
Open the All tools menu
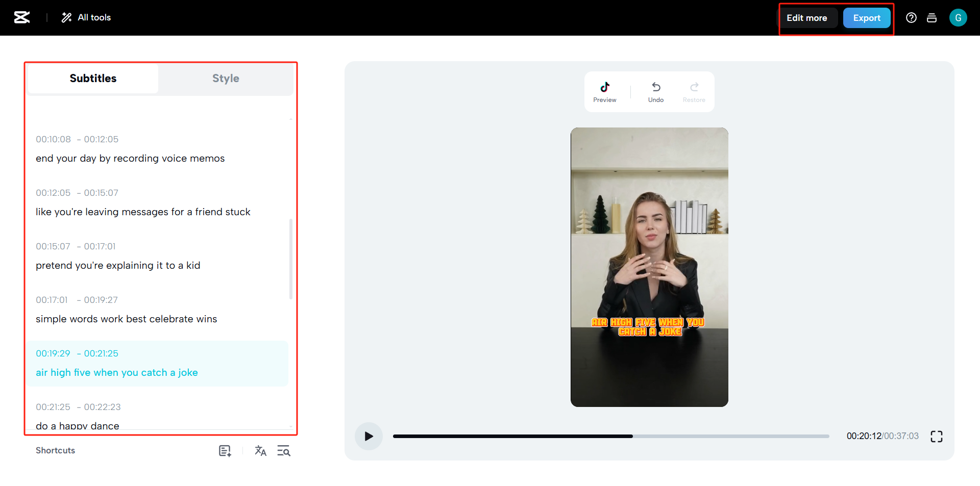click(x=86, y=17)
